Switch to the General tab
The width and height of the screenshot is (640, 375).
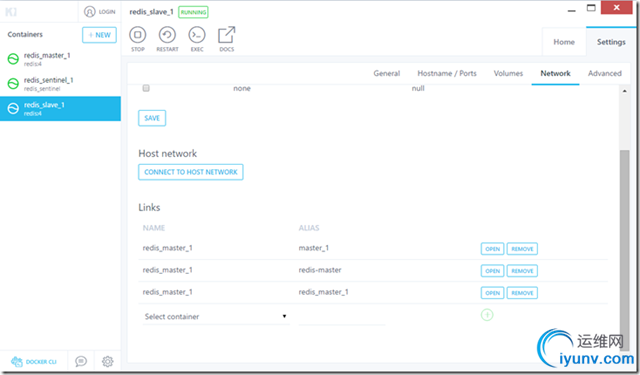click(387, 73)
